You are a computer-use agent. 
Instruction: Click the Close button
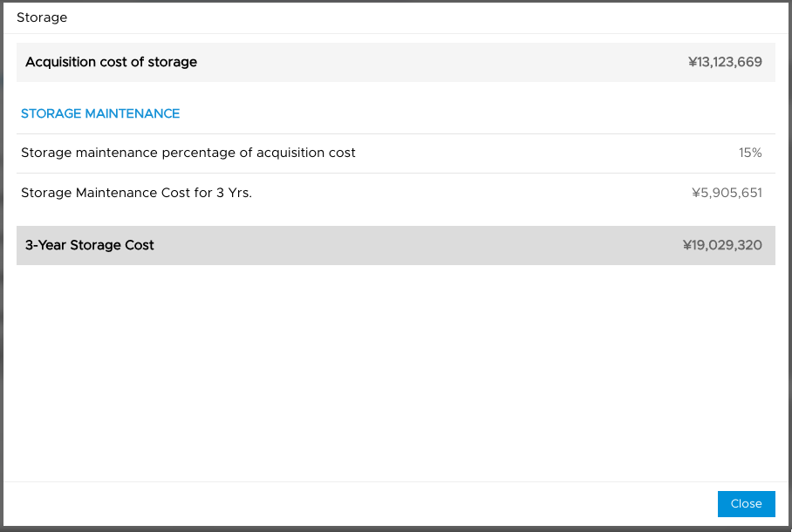(746, 503)
